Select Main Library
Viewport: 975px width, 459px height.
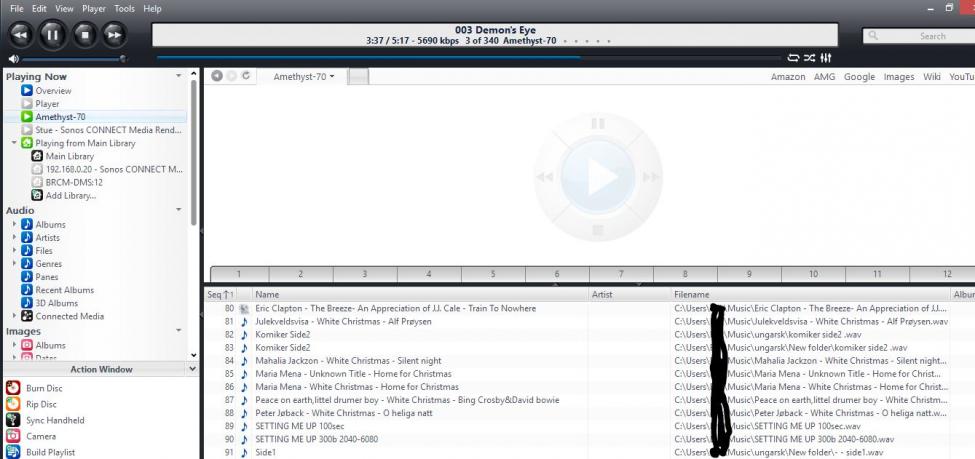coord(70,156)
